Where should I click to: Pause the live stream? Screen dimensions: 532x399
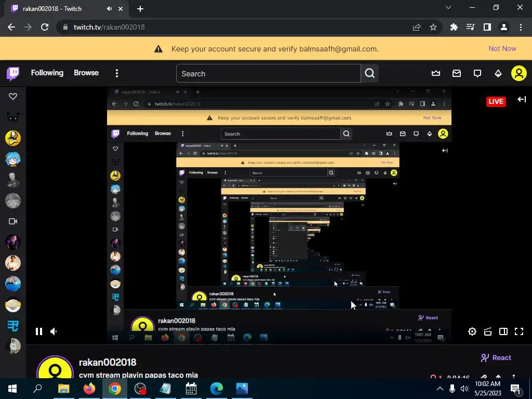(x=39, y=331)
